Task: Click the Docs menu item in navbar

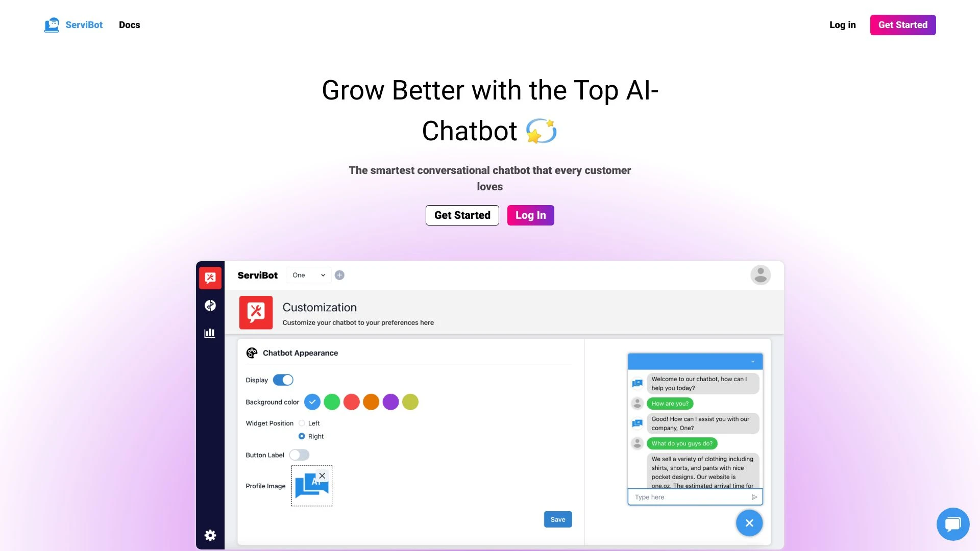Action: tap(129, 25)
